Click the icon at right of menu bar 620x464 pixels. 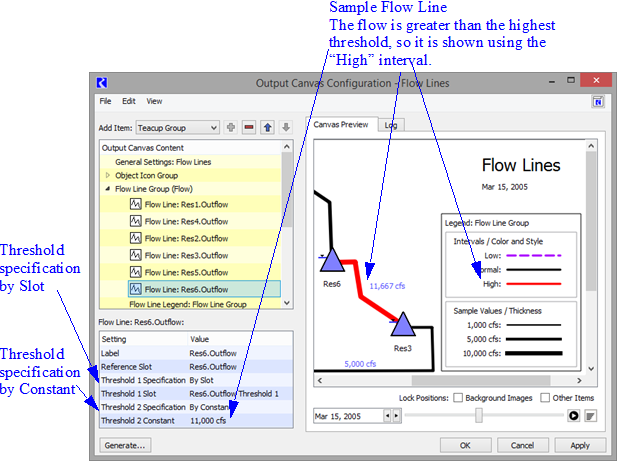[597, 101]
